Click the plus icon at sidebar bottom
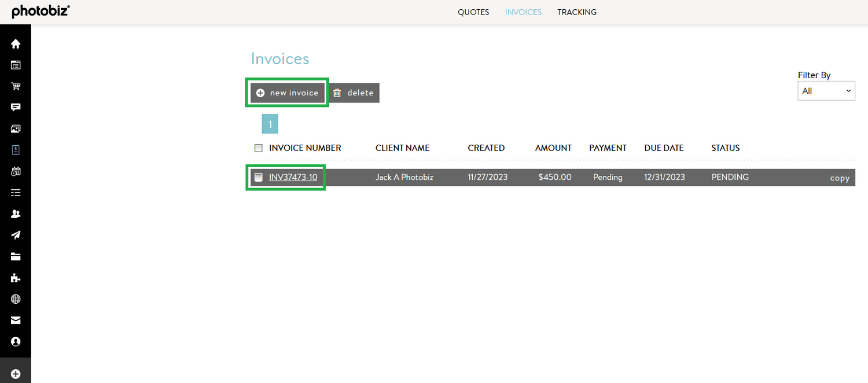The image size is (868, 383). tap(16, 374)
